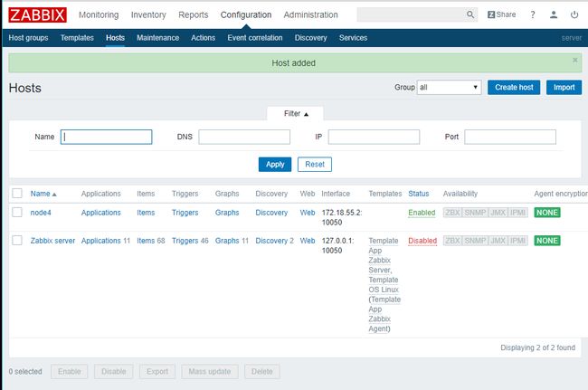
Task: Open Items for node4
Action: [x=146, y=213]
